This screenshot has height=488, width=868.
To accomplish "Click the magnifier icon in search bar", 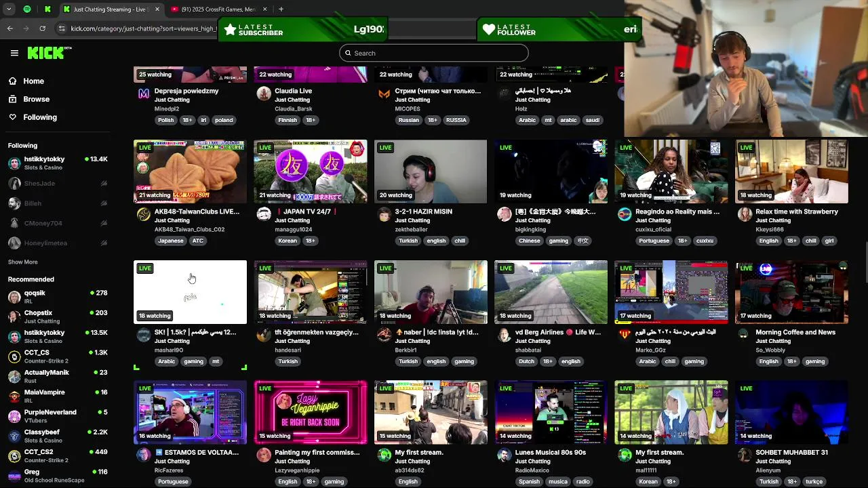I will (x=348, y=53).
